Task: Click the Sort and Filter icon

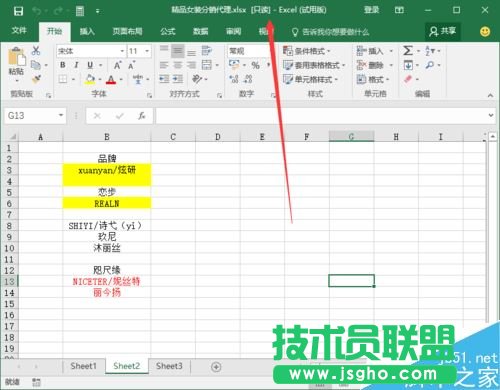Action: point(430,51)
